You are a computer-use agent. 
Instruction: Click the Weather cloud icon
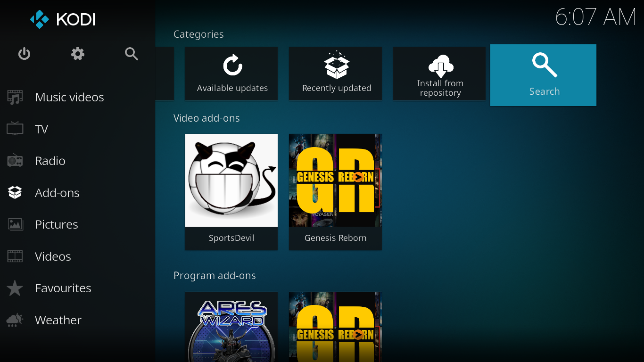(15, 320)
